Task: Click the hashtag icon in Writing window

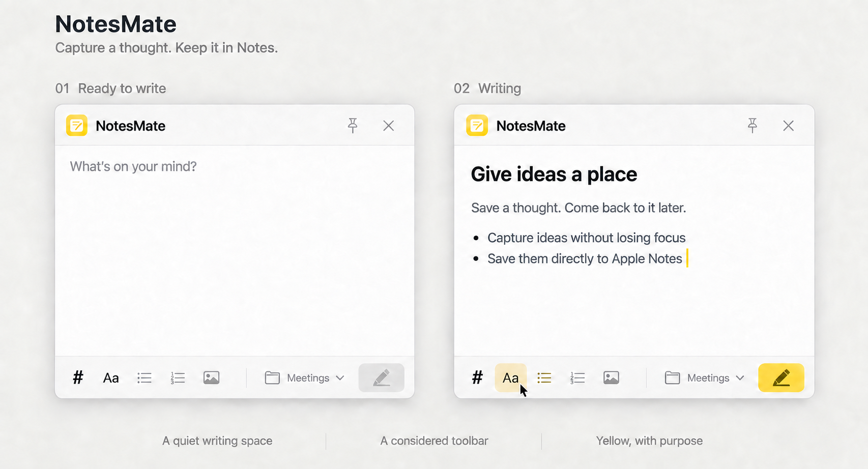Action: (477, 377)
